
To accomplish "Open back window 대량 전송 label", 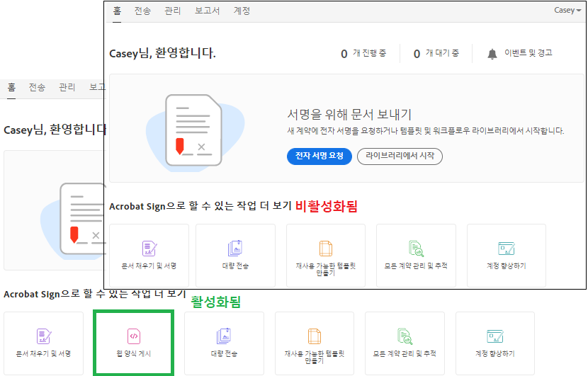I will tap(224, 353).
